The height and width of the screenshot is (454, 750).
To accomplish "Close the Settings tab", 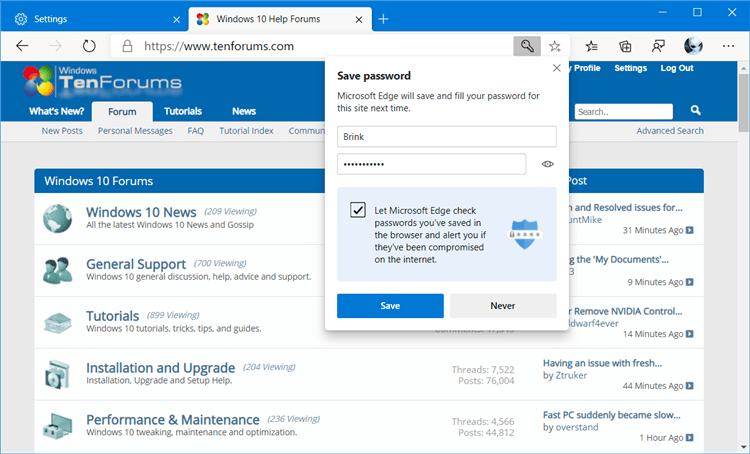I will pos(176,20).
